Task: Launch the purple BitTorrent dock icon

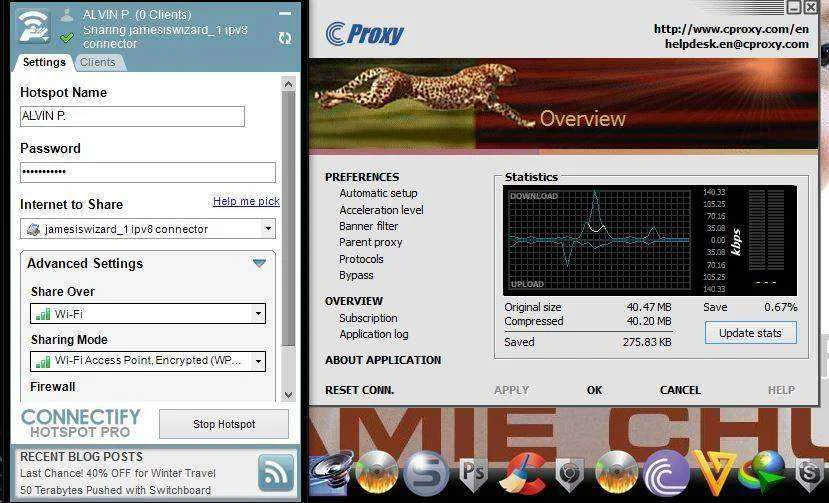Action: (666, 472)
